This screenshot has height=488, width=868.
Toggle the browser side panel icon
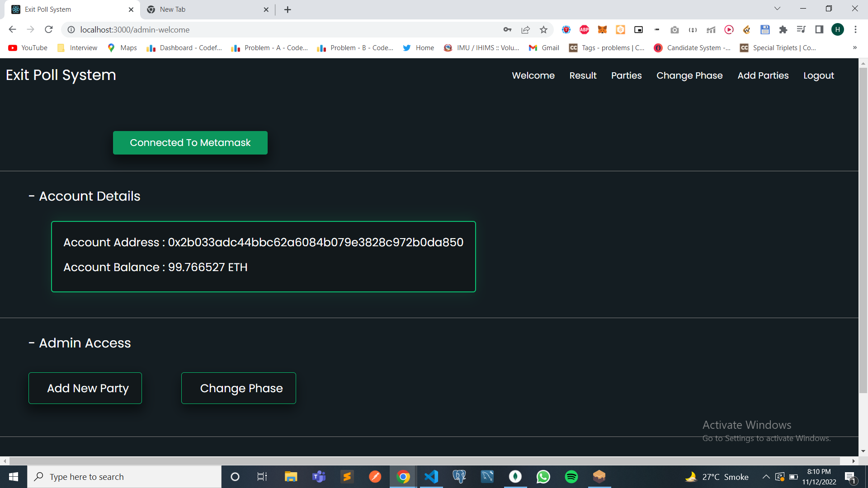(x=819, y=30)
